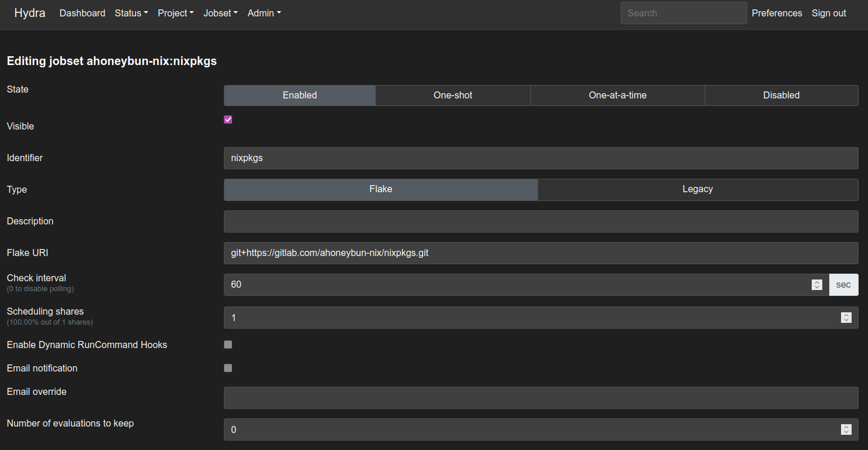Click the '(100.00% out of 1 shares)' hint
This screenshot has height=450, width=868.
pyautogui.click(x=50, y=322)
